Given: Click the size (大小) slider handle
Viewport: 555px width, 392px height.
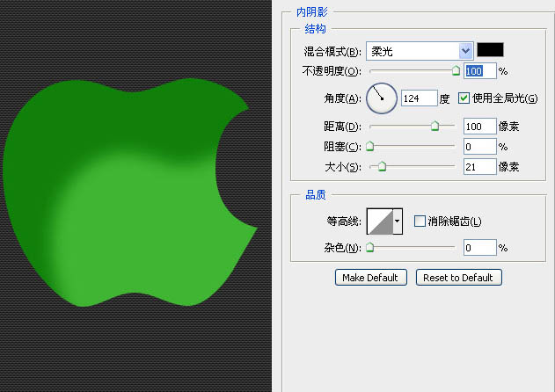Looking at the screenshot, I should [382, 166].
